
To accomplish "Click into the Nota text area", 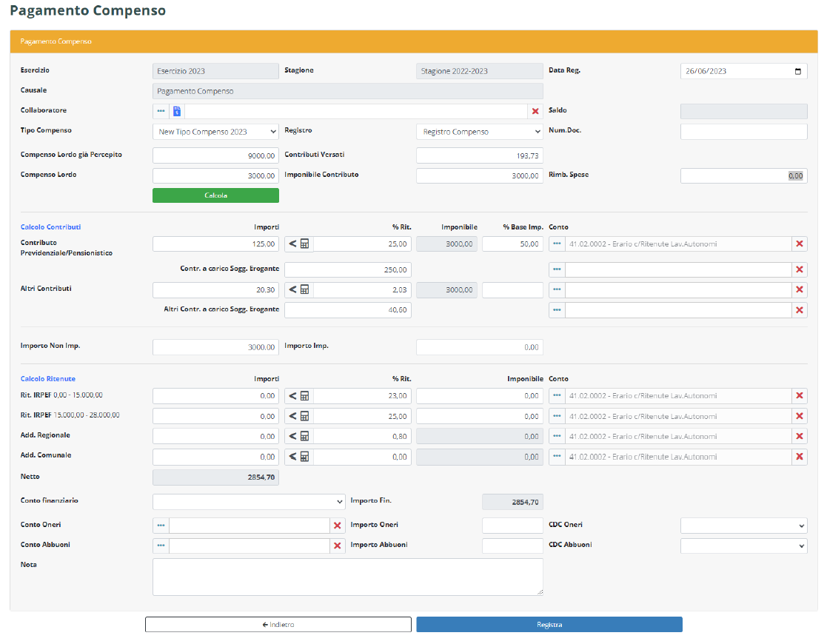I will pyautogui.click(x=347, y=577).
